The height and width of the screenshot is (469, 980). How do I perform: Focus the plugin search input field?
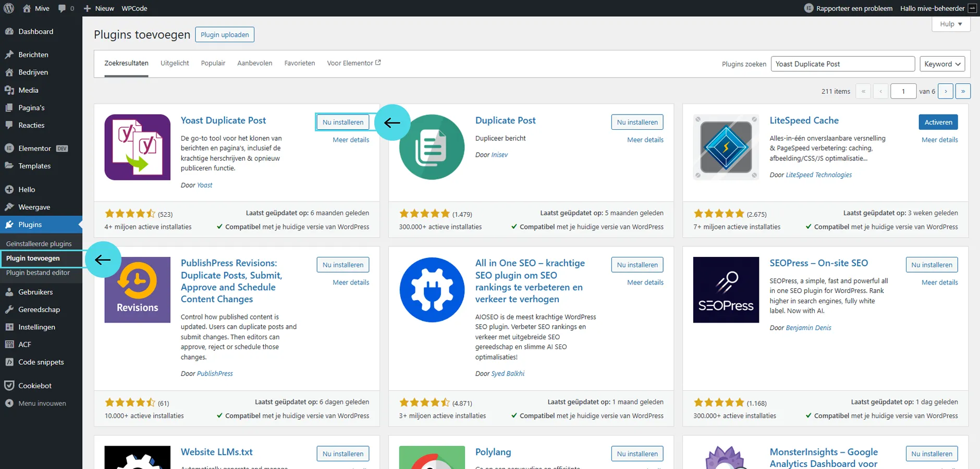(842, 64)
